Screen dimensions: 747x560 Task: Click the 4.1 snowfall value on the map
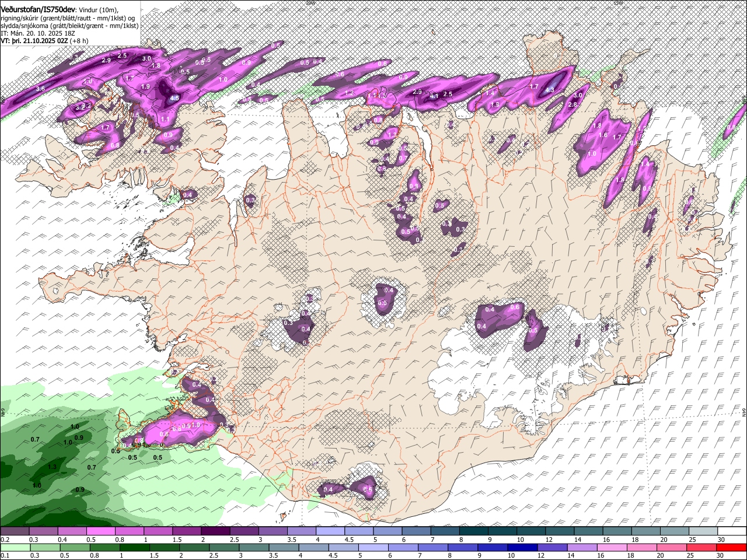tap(434, 96)
